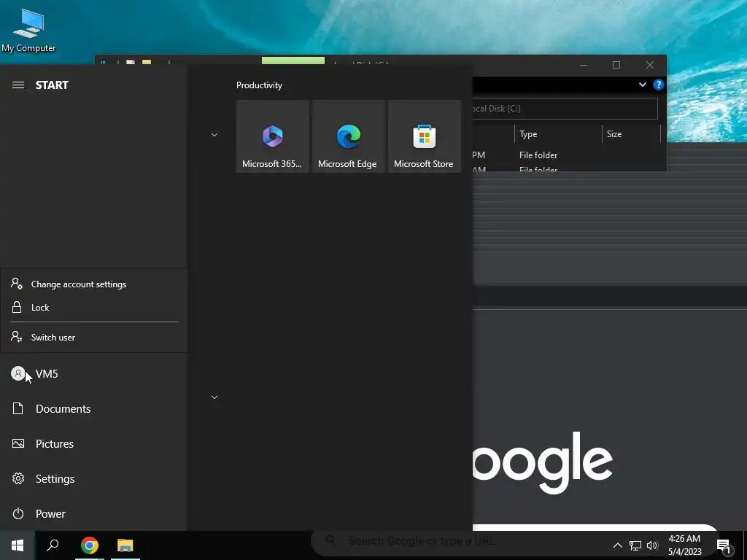Switch to Google Chrome on taskbar
Viewport: 747px width, 560px height.
90,545
